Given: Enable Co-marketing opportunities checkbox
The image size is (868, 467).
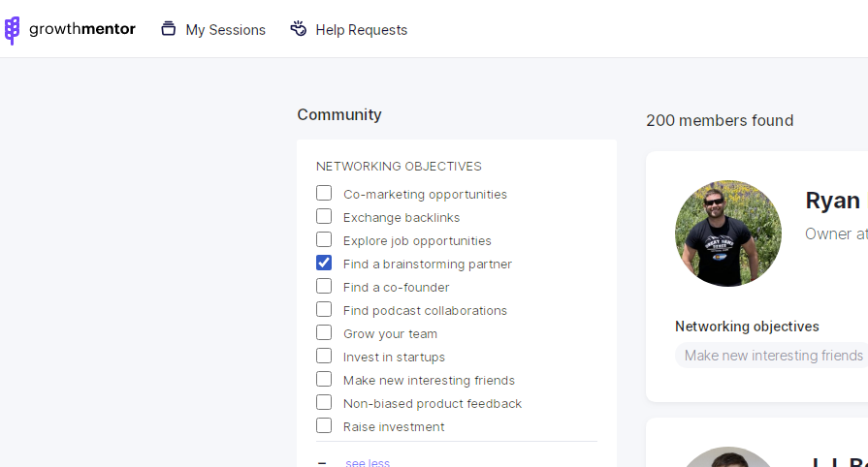Looking at the screenshot, I should [x=324, y=193].
